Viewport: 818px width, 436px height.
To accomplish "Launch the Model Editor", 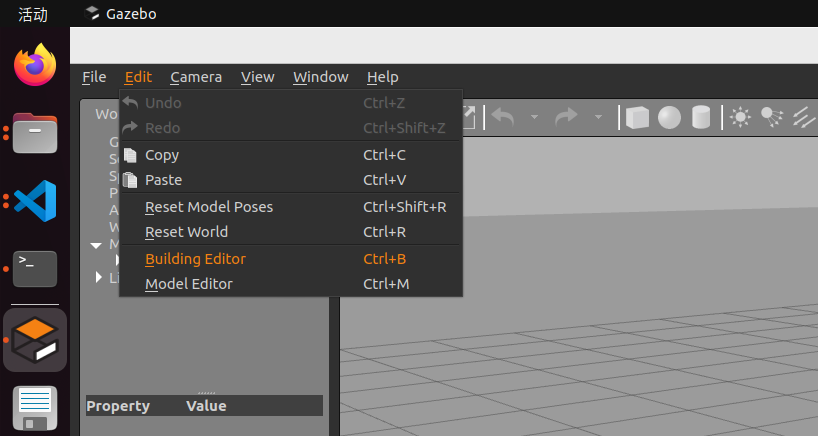I will tap(291, 284).
